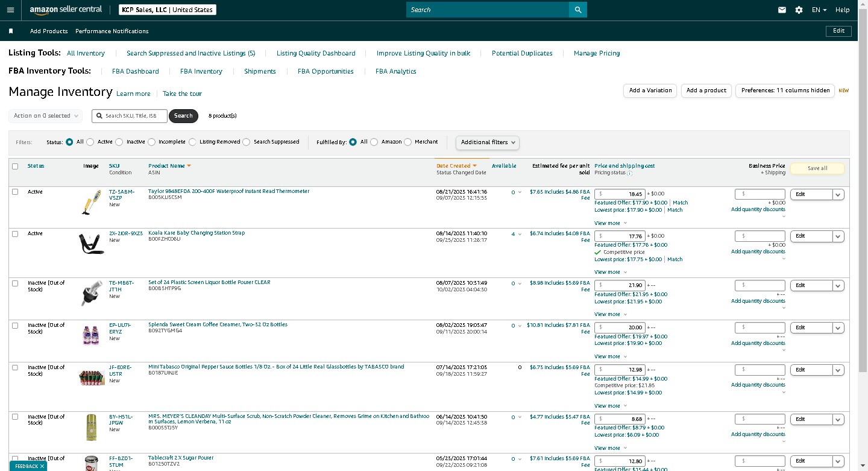The image size is (868, 471).
Task: Click the Save all button
Action: (817, 168)
